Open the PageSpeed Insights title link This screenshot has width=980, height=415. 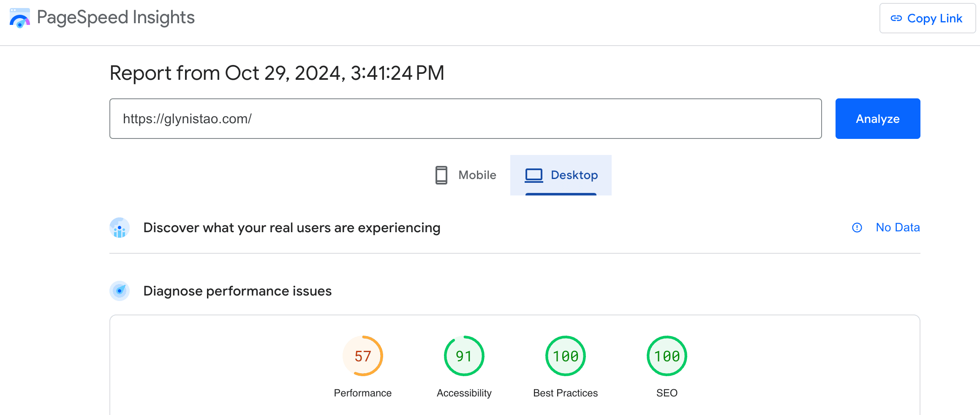coord(116,18)
